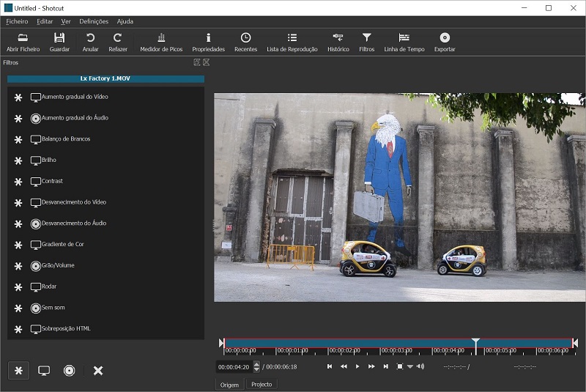Toggle favorite star for Grão/Volume
The height and width of the screenshot is (392, 586).
18,266
